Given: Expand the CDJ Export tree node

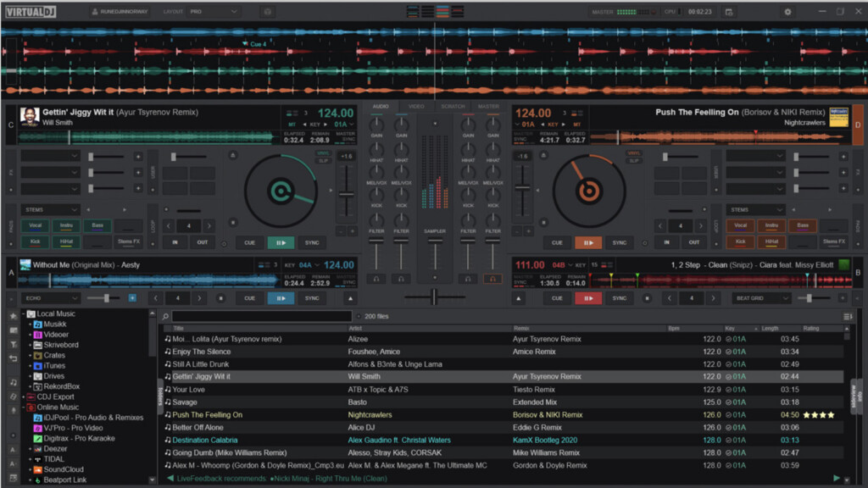Looking at the screenshot, I should tap(24, 396).
